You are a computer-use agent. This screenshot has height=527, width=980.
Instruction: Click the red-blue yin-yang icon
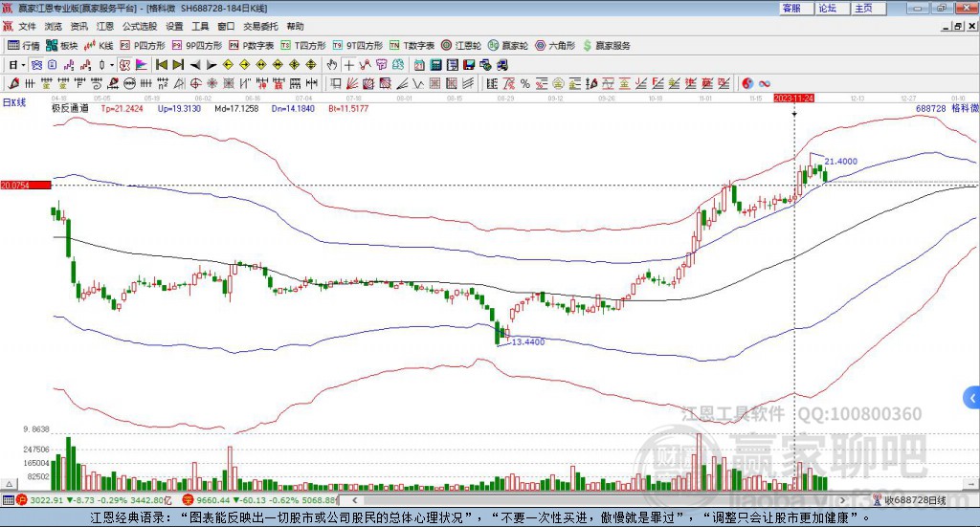pyautogui.click(x=747, y=83)
